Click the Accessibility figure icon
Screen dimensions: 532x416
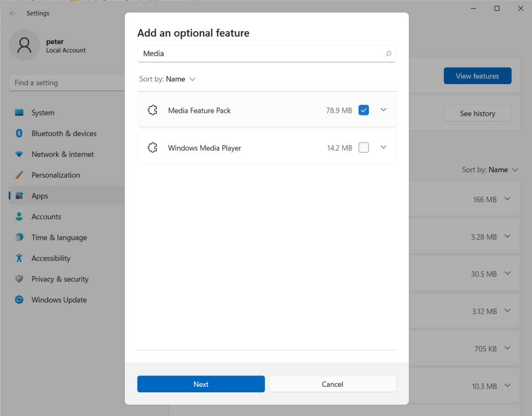19,258
